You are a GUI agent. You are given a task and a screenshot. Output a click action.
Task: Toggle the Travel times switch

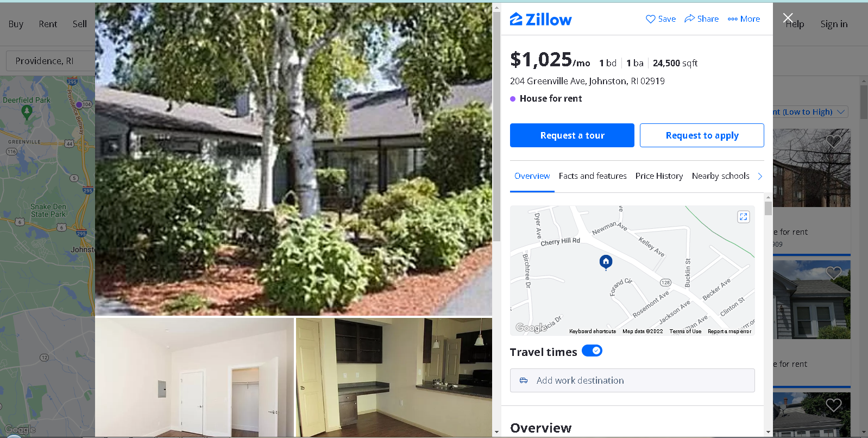(x=592, y=351)
